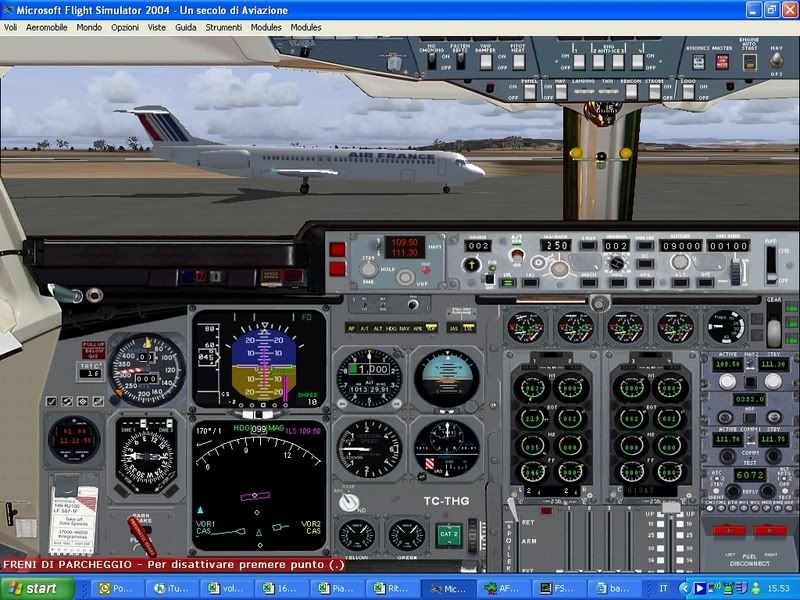Click the course 002 display
This screenshot has width=800, height=600.
478,246
